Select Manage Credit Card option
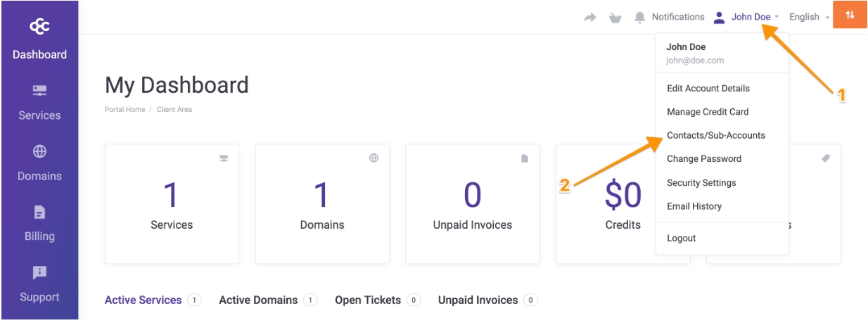This screenshot has width=868, height=323. coord(707,112)
